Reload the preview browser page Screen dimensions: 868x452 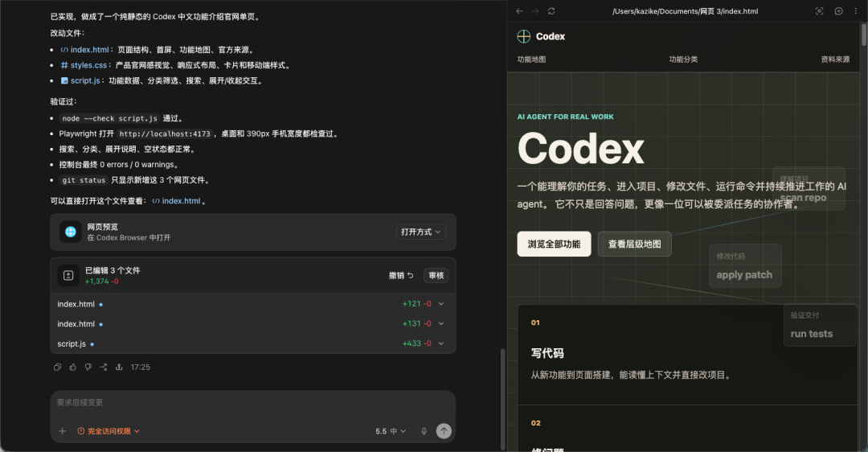pyautogui.click(x=551, y=11)
